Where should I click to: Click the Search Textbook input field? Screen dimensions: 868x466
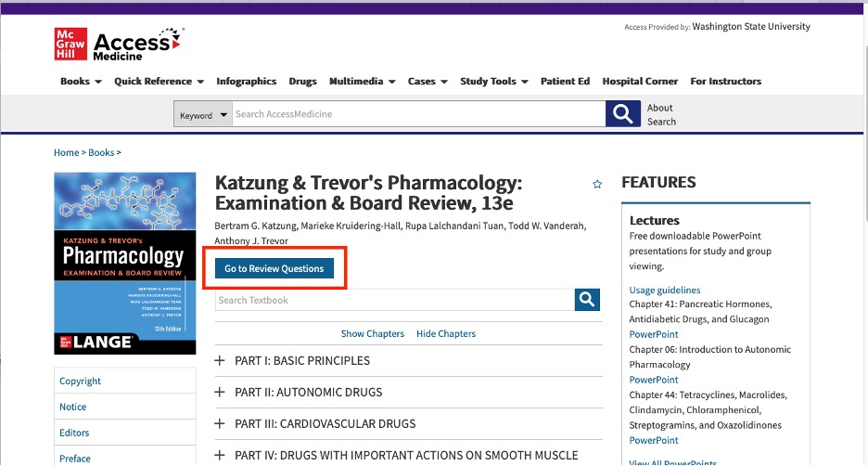click(395, 300)
